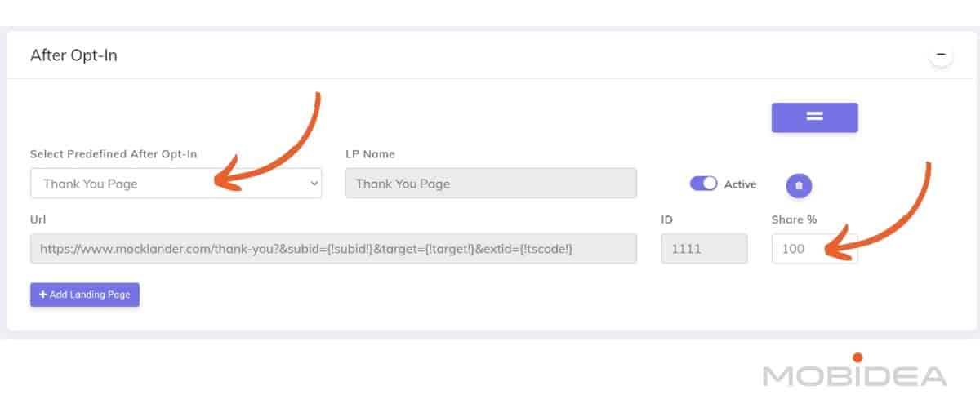This screenshot has width=980, height=399.
Task: Click the LP Name label text
Action: (371, 154)
